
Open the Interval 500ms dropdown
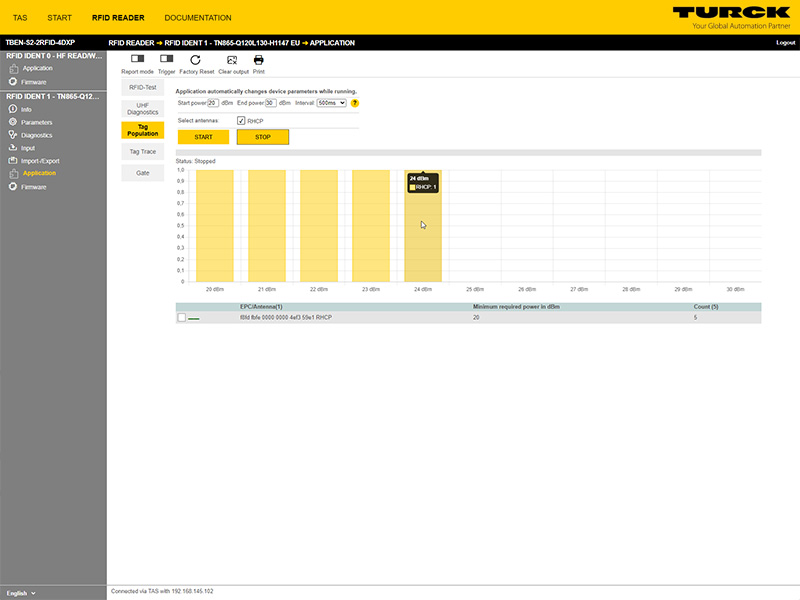pos(331,103)
